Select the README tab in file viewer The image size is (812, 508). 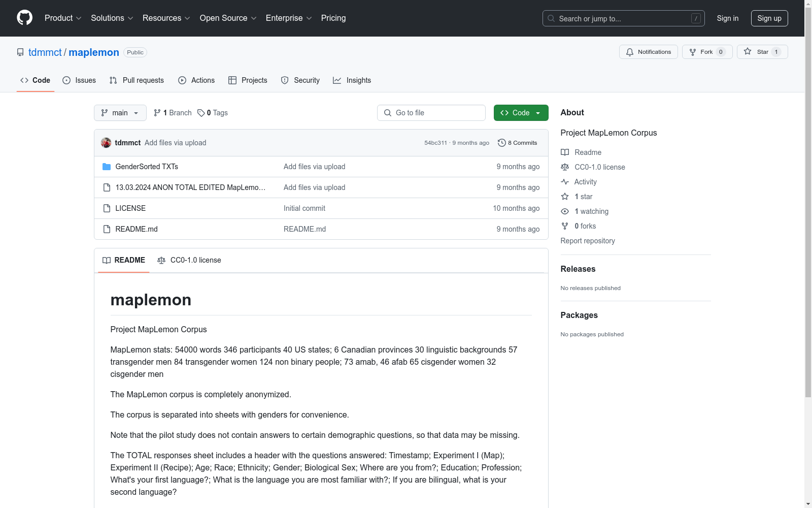124,260
